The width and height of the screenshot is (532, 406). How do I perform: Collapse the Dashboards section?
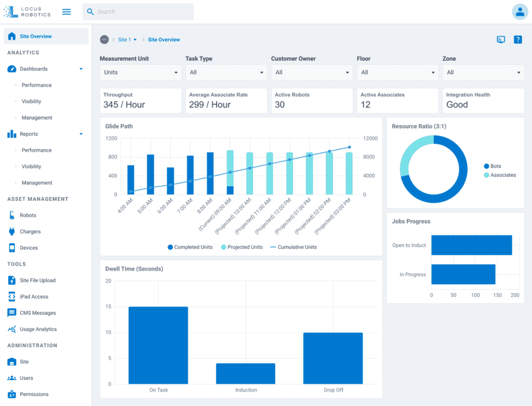pyautogui.click(x=81, y=69)
